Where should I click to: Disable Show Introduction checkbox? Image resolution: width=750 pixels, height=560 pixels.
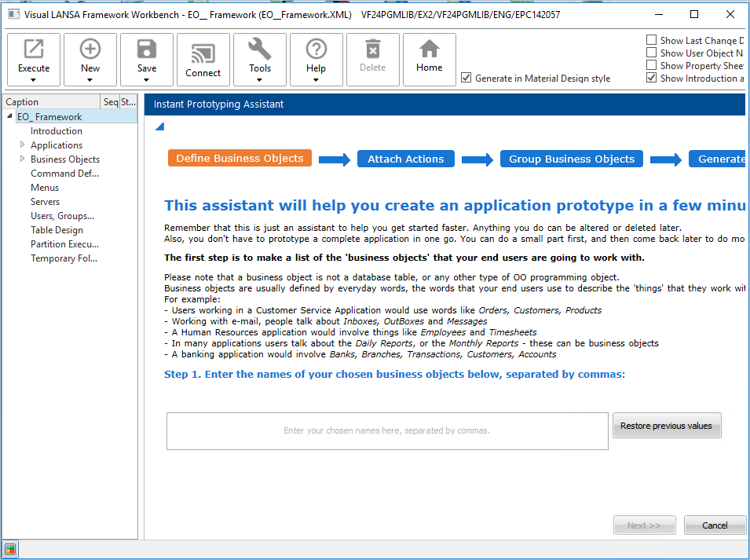(652, 78)
